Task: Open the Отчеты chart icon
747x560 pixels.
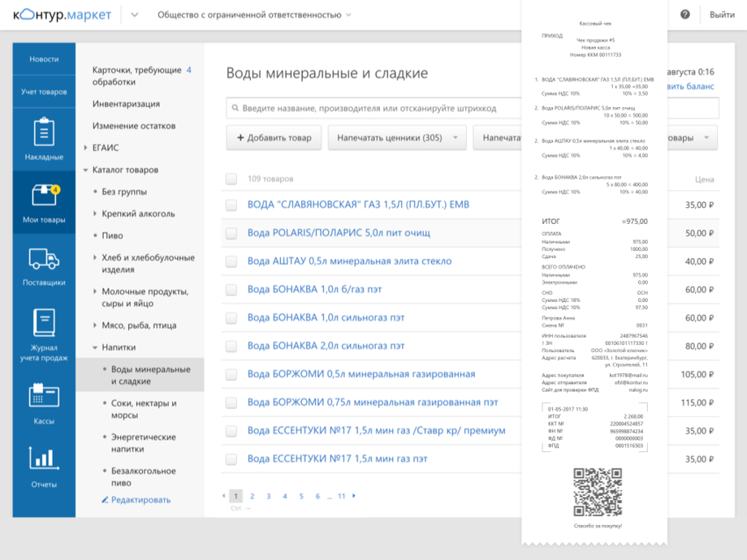Action: tap(44, 459)
